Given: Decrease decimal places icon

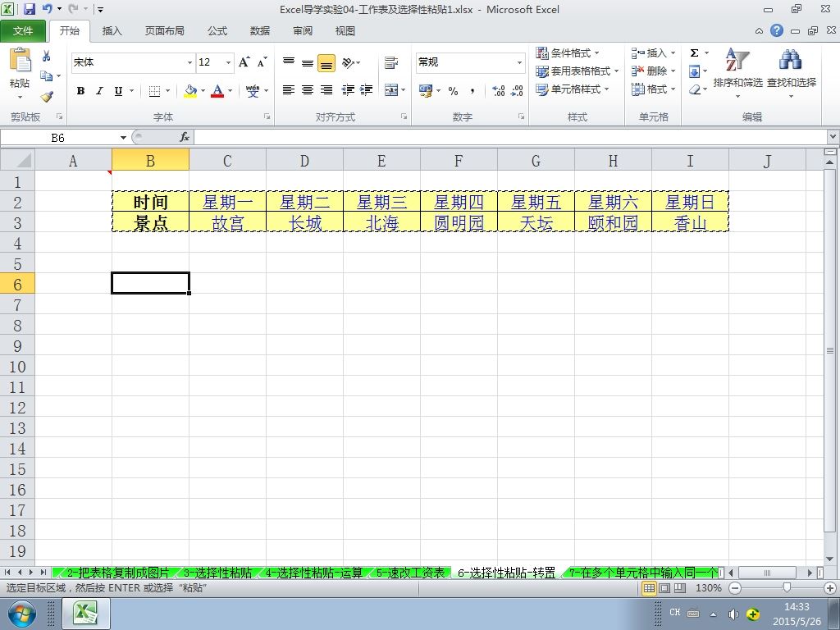Looking at the screenshot, I should point(517,90).
